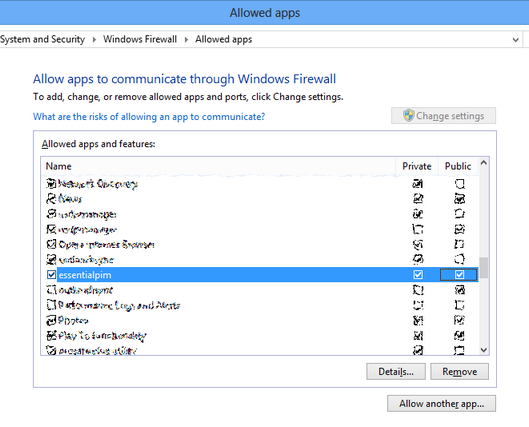Sort list by the Name column header
The width and height of the screenshot is (529, 427).
pyautogui.click(x=218, y=166)
